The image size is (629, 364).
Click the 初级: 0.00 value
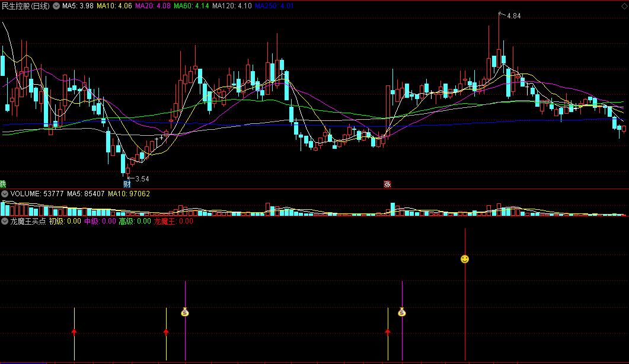pyautogui.click(x=65, y=221)
